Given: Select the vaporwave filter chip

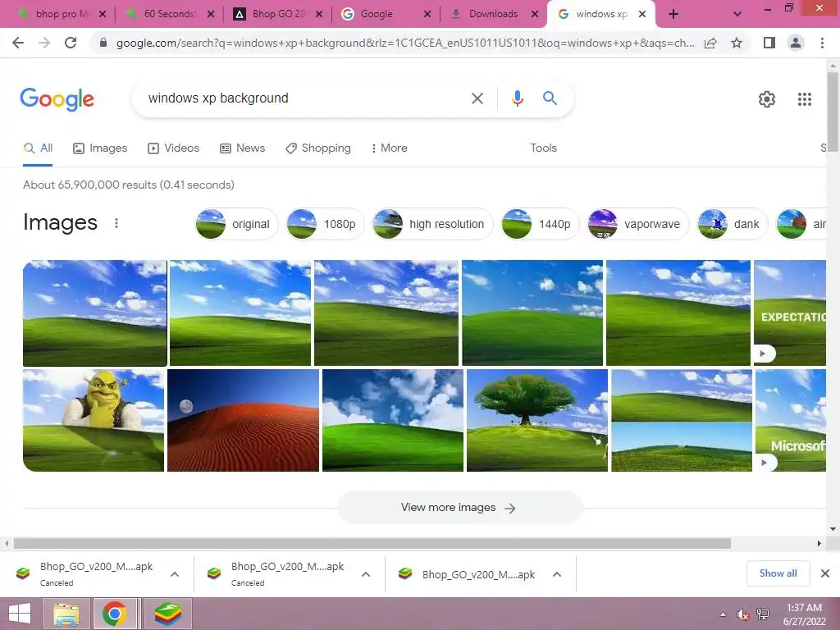Looking at the screenshot, I should click(638, 224).
